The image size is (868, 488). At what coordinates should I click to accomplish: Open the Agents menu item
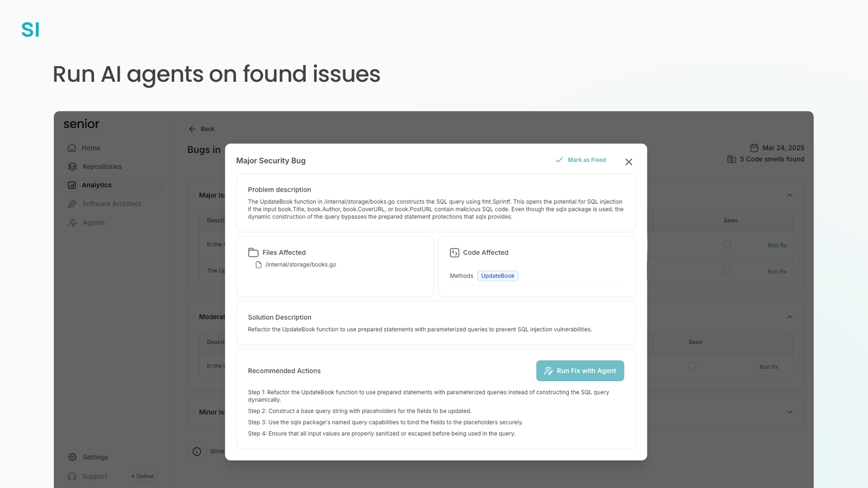point(94,223)
